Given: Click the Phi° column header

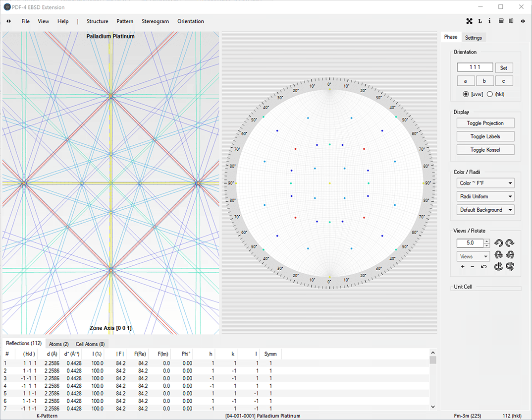Looking at the screenshot, I should pyautogui.click(x=182, y=354).
